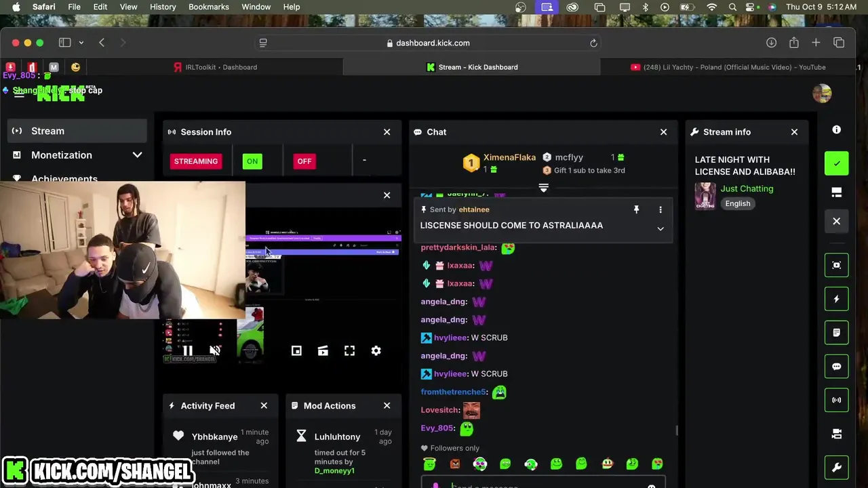Toggle the Activity Feed lightning panel icon
The height and width of the screenshot is (488, 868).
[x=836, y=299]
